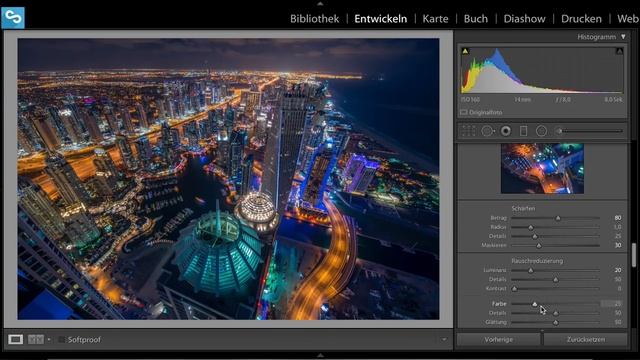
Task: Open the Buch module
Action: (476, 19)
